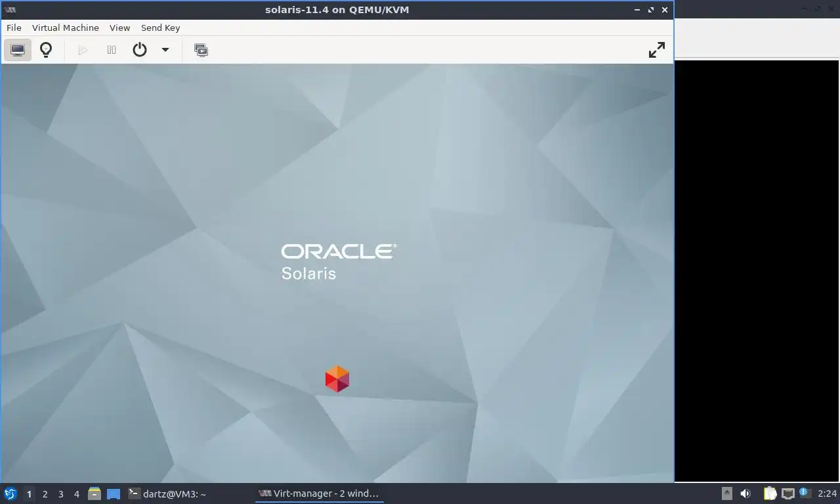Switch to fullscreen view icon
The height and width of the screenshot is (504, 840).
tap(656, 50)
